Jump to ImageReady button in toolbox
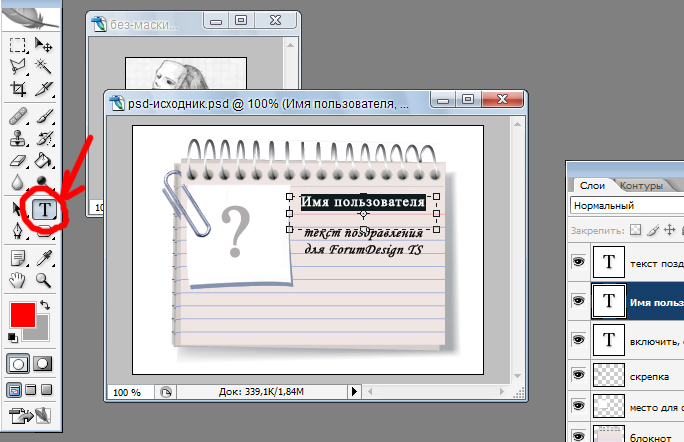The height and width of the screenshot is (442, 684). pyautogui.click(x=31, y=416)
